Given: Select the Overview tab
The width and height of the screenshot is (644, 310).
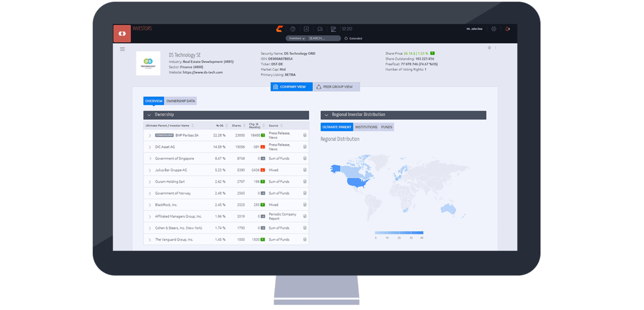Looking at the screenshot, I should coord(153,101).
